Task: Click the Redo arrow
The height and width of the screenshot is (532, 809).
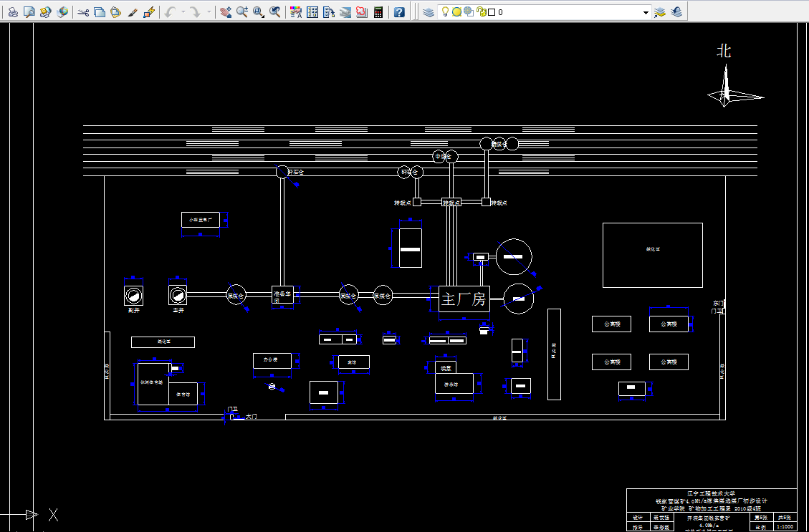Action: (x=196, y=12)
